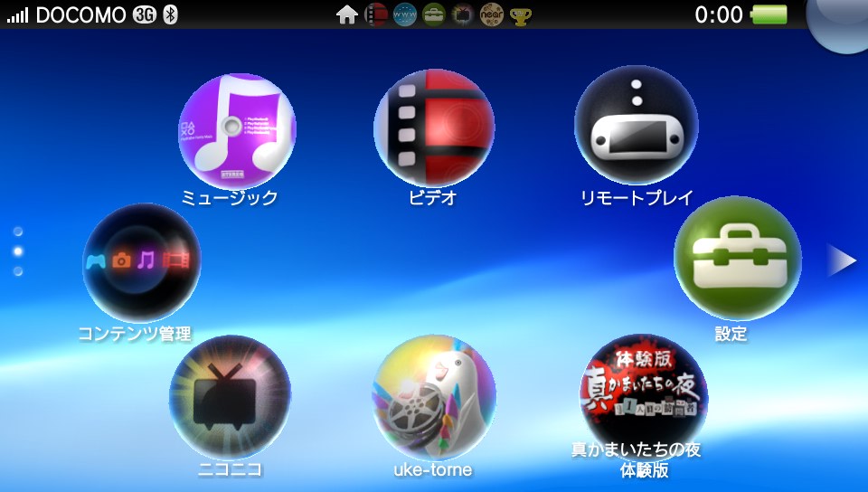Tap the battery level indicator
This screenshot has width=868, height=492.
[x=769, y=14]
